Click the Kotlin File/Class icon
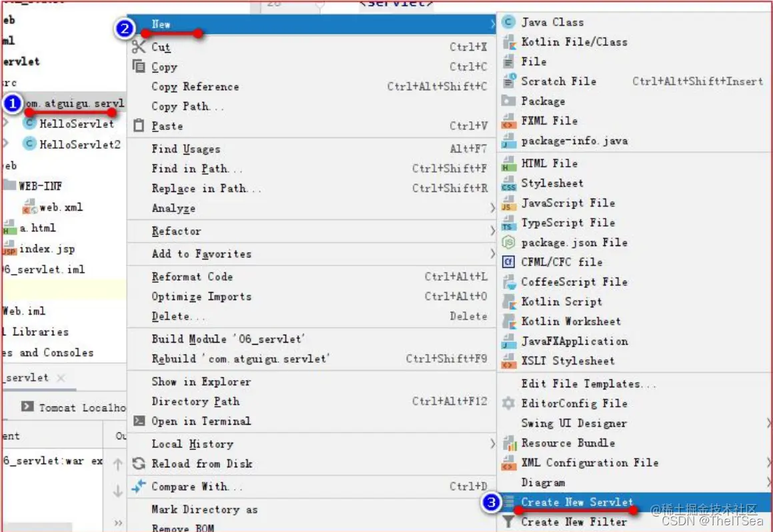The width and height of the screenshot is (773, 532). [x=508, y=42]
